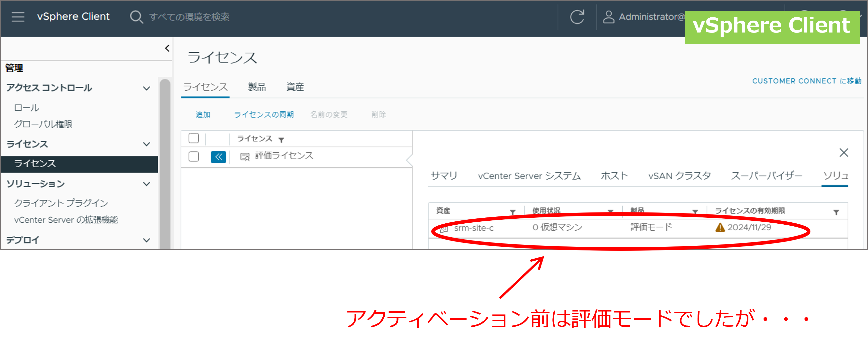Open vCenter Server の拡張機能
Viewport: 868px width, 346px height.
(66, 220)
